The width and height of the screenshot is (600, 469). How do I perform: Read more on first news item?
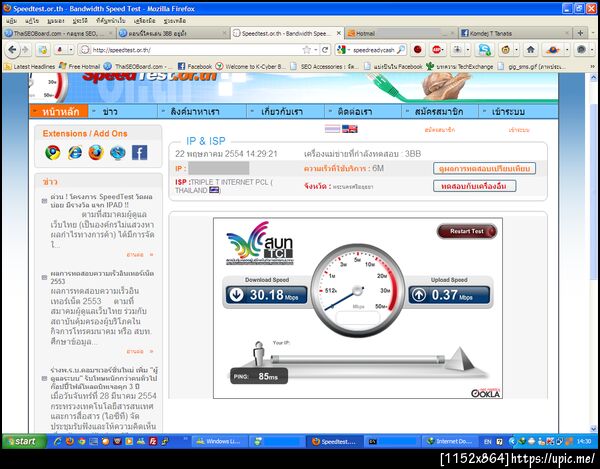point(139,254)
